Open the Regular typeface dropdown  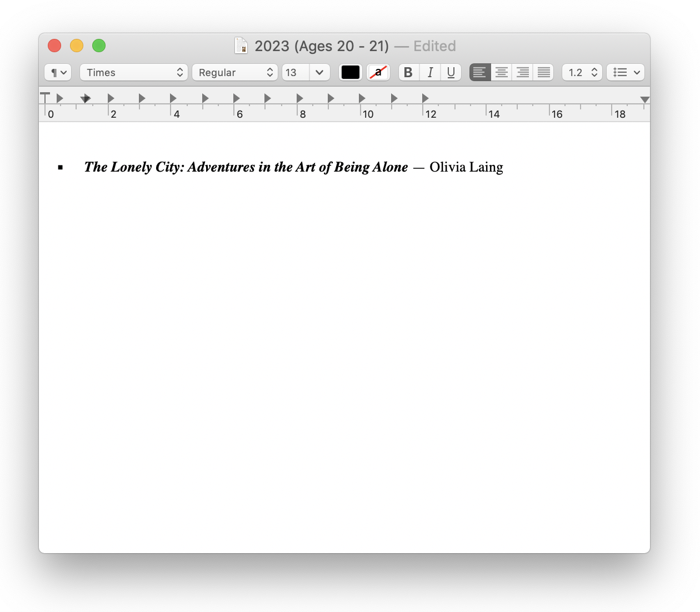point(235,73)
